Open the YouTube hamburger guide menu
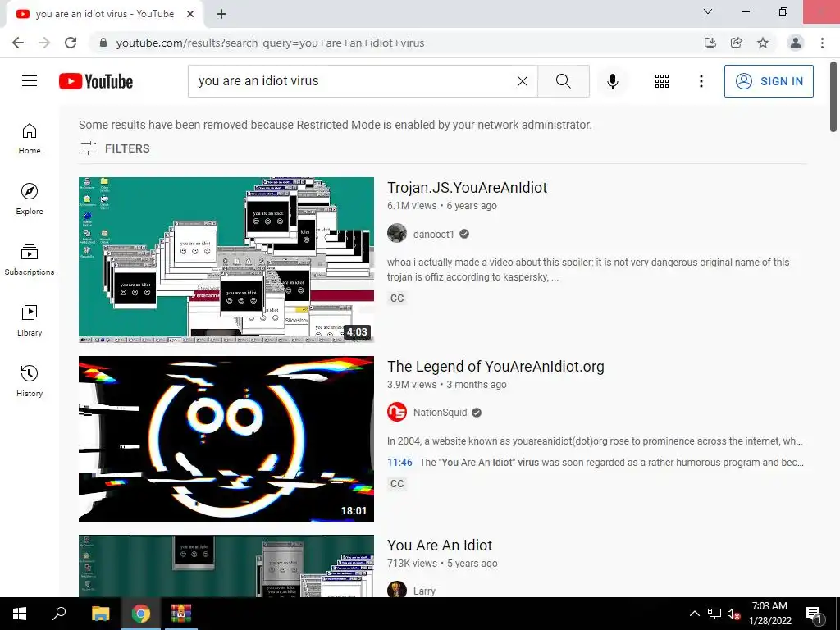This screenshot has width=840, height=630. click(x=30, y=81)
